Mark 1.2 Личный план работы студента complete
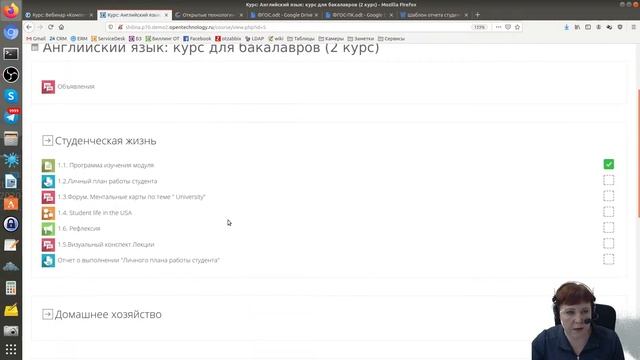The image size is (640, 360). point(609,180)
